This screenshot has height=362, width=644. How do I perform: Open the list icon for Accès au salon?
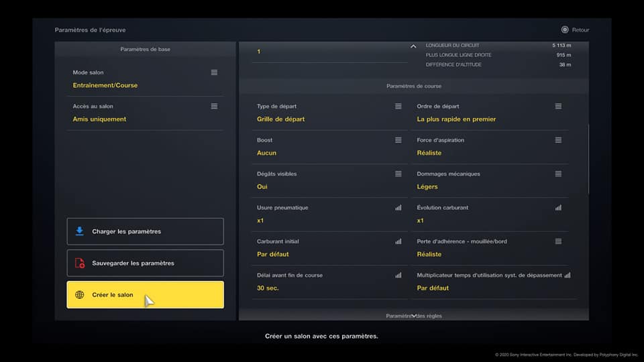click(214, 107)
